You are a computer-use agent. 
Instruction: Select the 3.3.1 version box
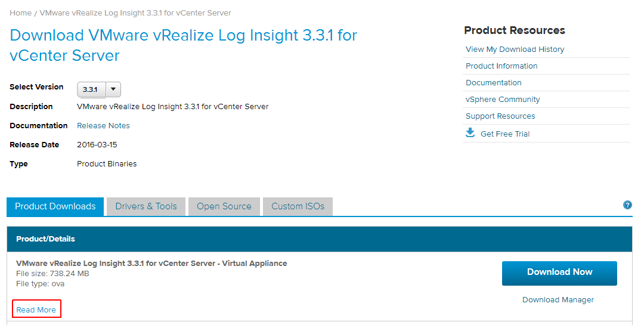[92, 89]
